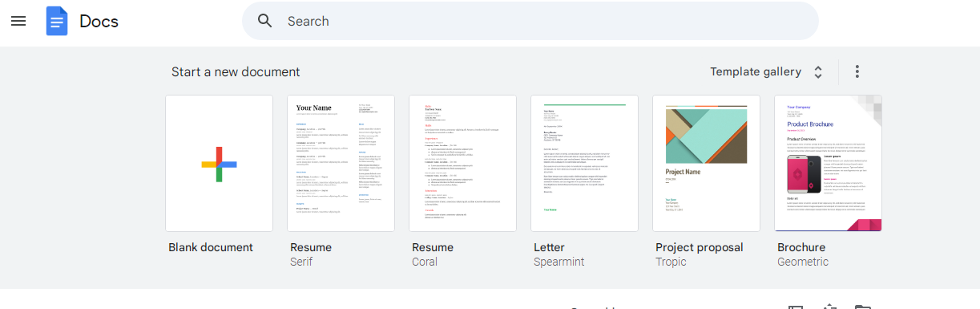Open the Template gallery
This screenshot has height=309, width=980.
tap(756, 71)
